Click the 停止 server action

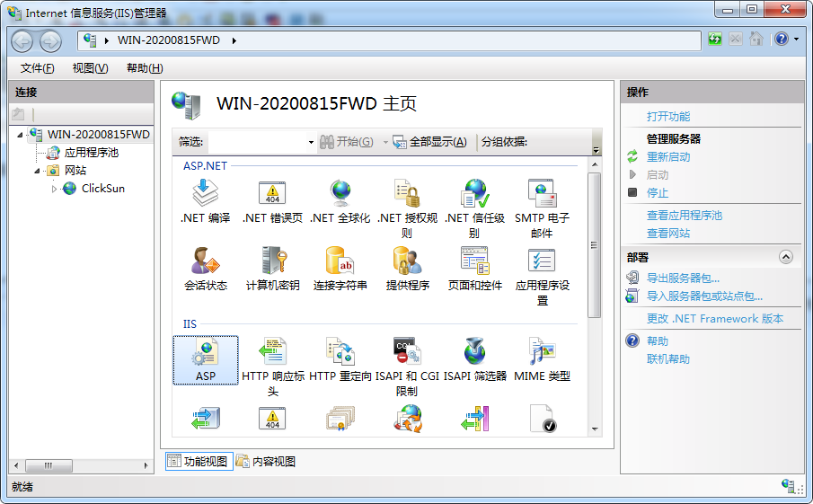[x=657, y=193]
